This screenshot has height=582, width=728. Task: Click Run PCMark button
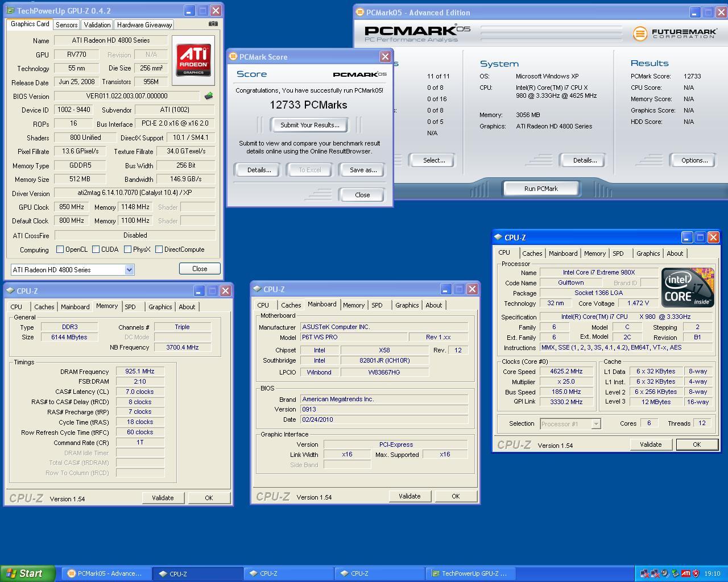click(x=541, y=189)
